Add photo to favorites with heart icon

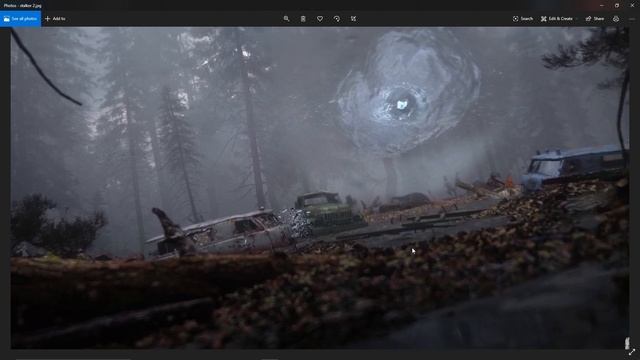[x=320, y=19]
